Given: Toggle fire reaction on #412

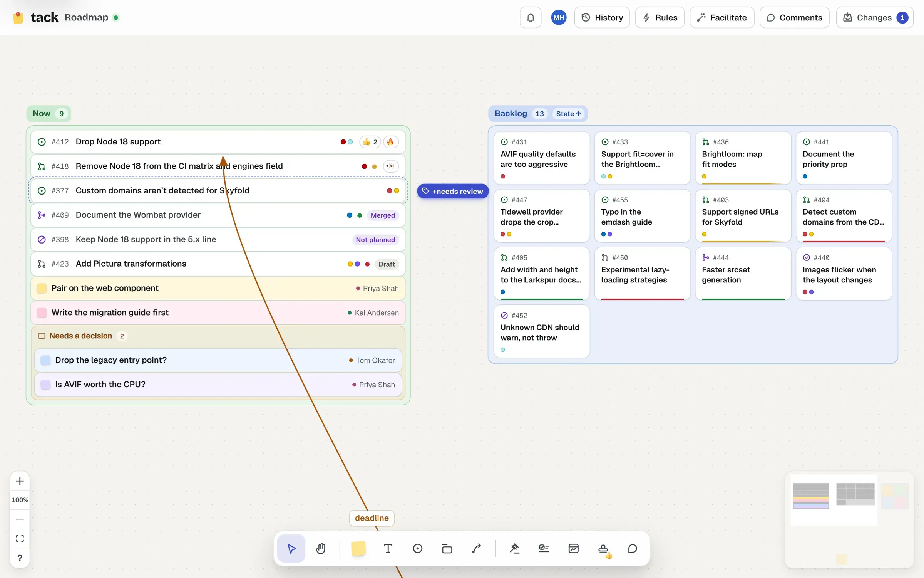Looking at the screenshot, I should tap(390, 142).
